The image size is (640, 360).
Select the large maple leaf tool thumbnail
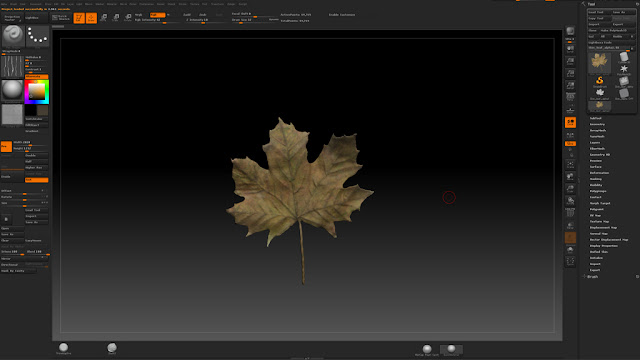coord(599,63)
